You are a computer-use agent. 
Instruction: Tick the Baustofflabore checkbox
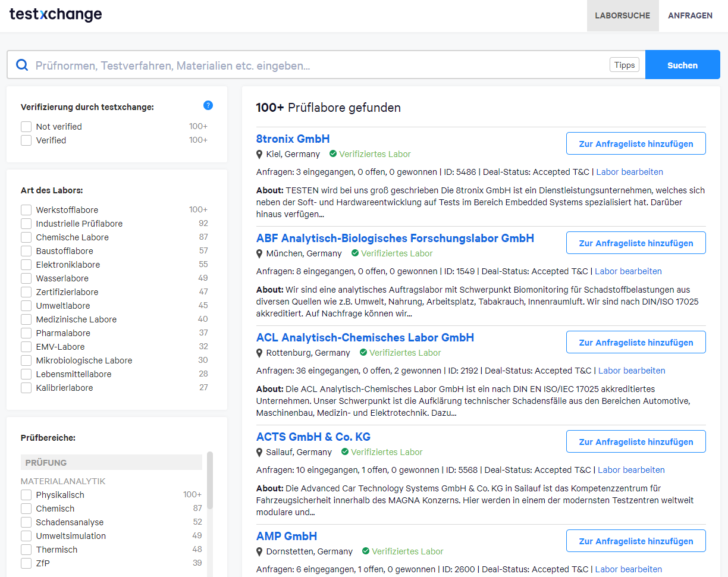coord(26,251)
